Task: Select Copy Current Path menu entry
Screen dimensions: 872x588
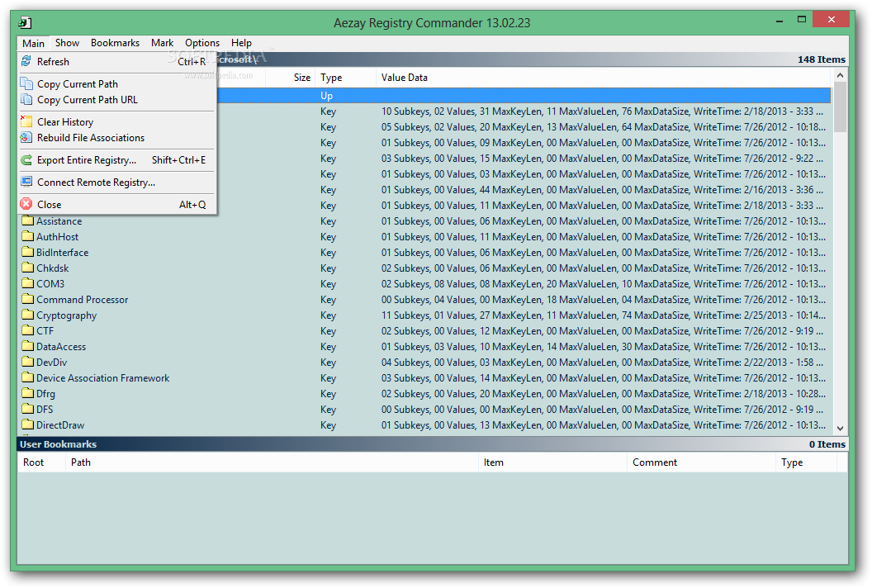Action: pyautogui.click(x=116, y=83)
